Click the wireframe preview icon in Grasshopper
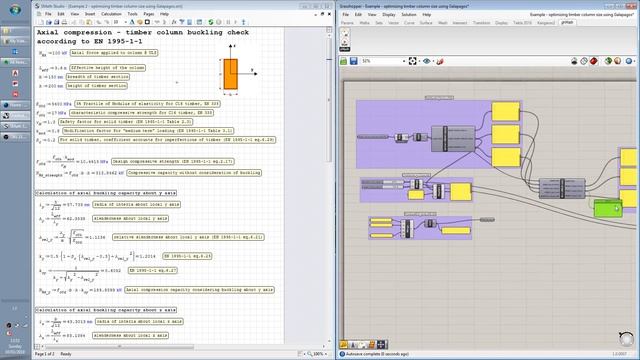Image resolution: width=640 pixels, height=360 pixels. click(x=584, y=61)
